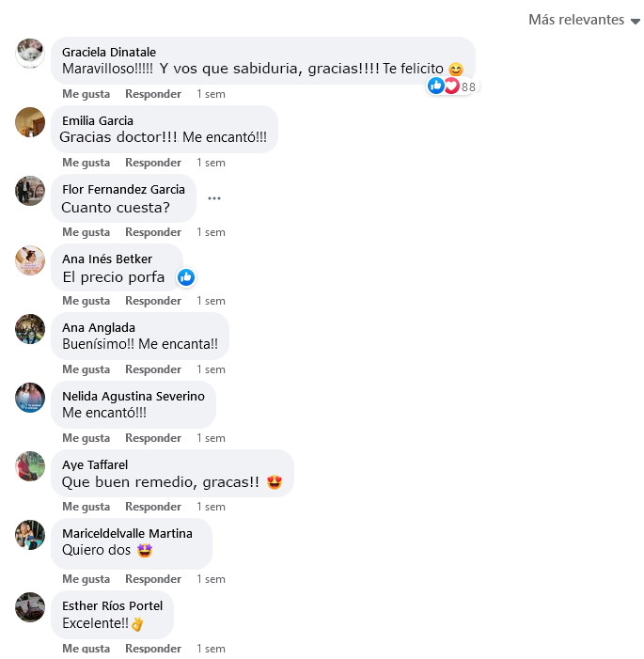This screenshot has height=659, width=644.
Task: Open reactions count on Graciela Dinatale's comment
Action: pos(452,86)
